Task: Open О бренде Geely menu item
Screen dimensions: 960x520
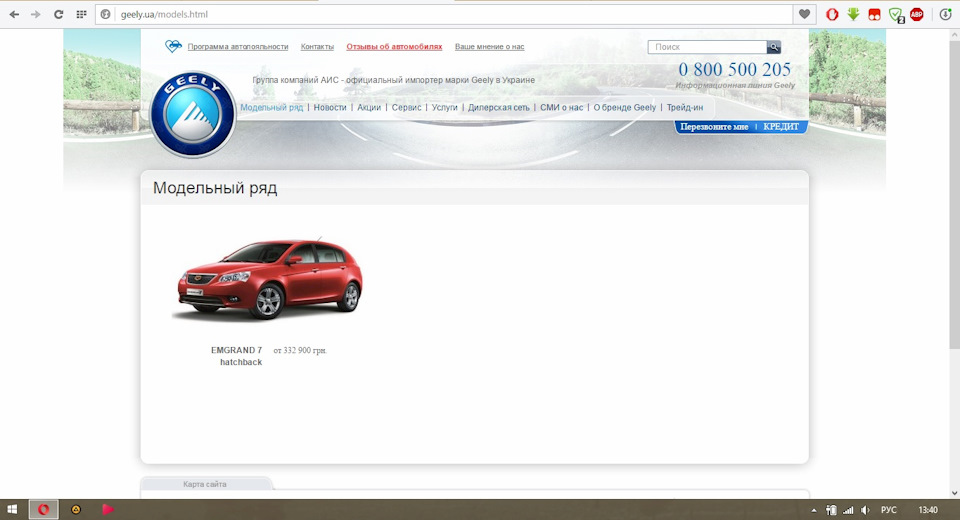Action: tap(624, 107)
